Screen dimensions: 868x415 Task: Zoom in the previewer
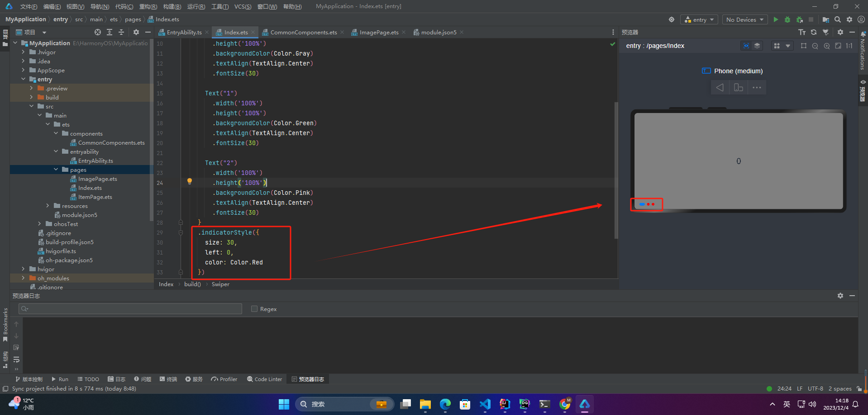point(827,46)
